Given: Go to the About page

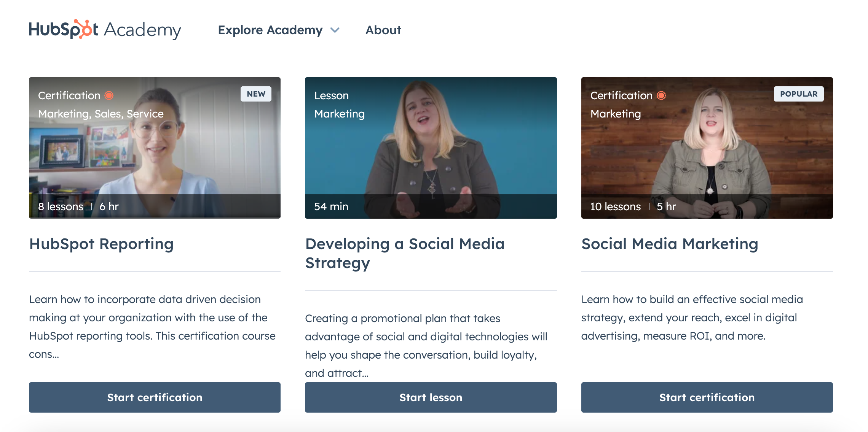Looking at the screenshot, I should pos(383,30).
